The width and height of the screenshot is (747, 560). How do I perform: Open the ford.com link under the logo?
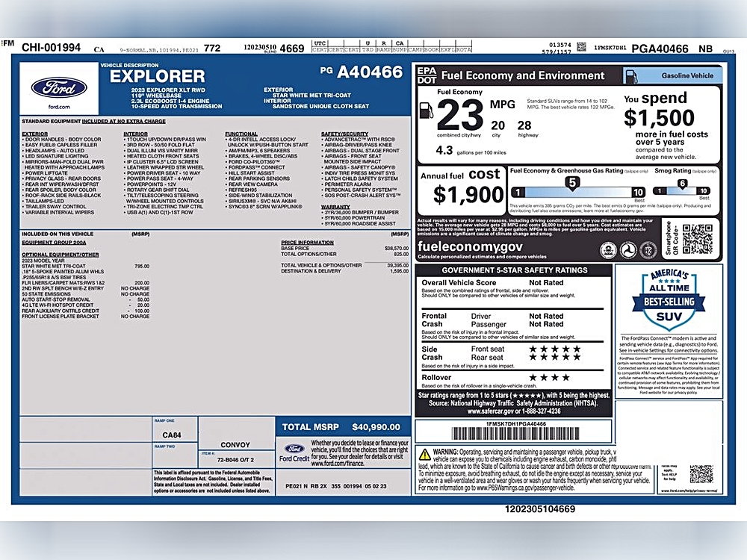pos(59,107)
